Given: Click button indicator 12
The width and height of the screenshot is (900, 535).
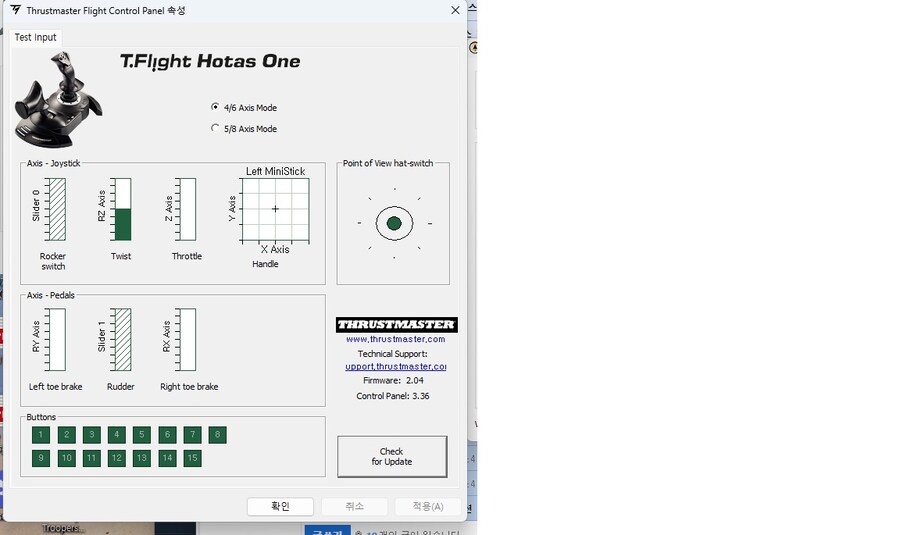Looking at the screenshot, I should (117, 458).
